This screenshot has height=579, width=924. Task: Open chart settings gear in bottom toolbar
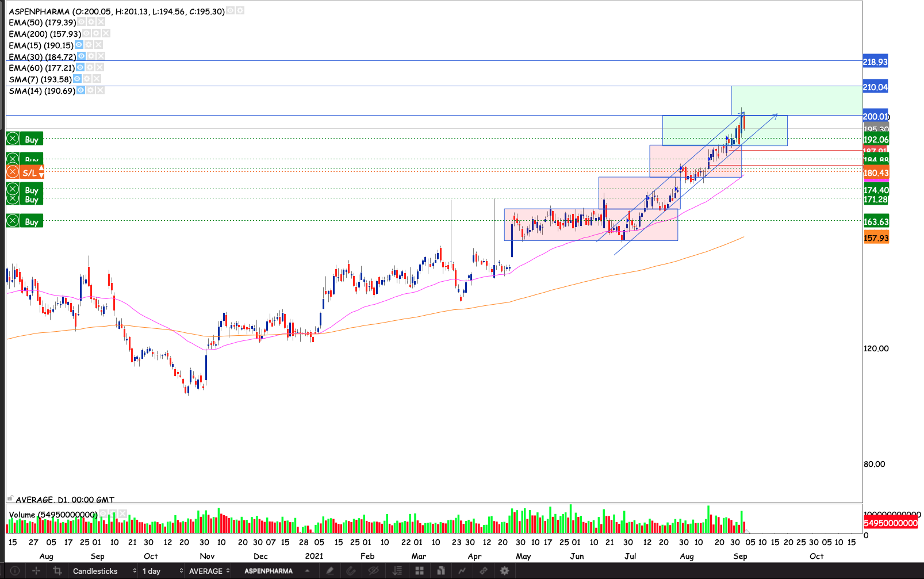point(504,571)
